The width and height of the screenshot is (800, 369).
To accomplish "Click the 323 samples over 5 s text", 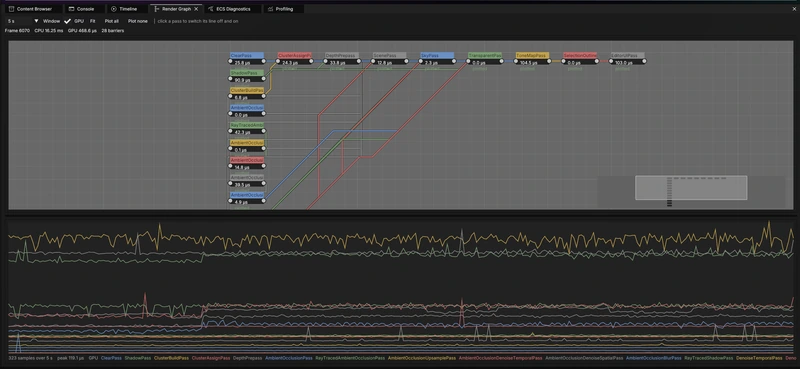I will (30, 358).
